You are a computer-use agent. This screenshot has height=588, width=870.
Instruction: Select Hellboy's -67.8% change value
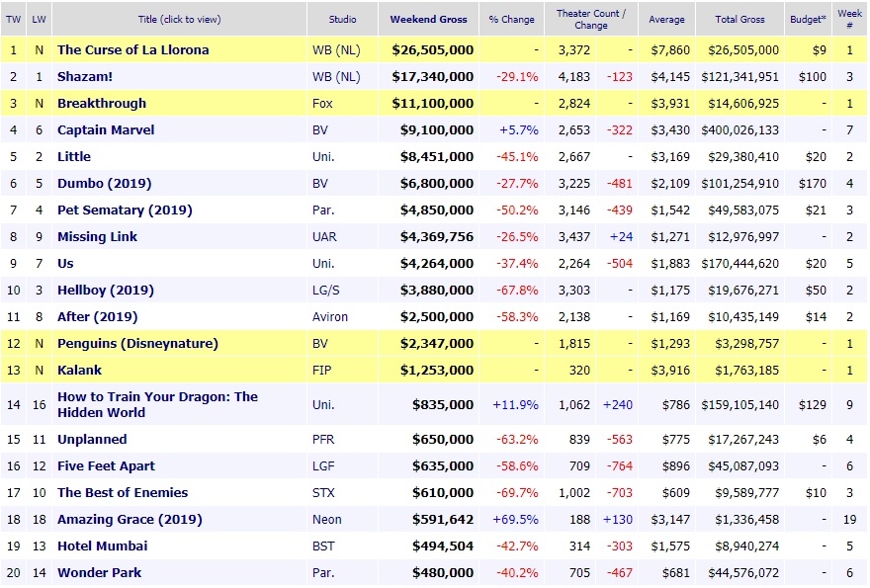(517, 290)
